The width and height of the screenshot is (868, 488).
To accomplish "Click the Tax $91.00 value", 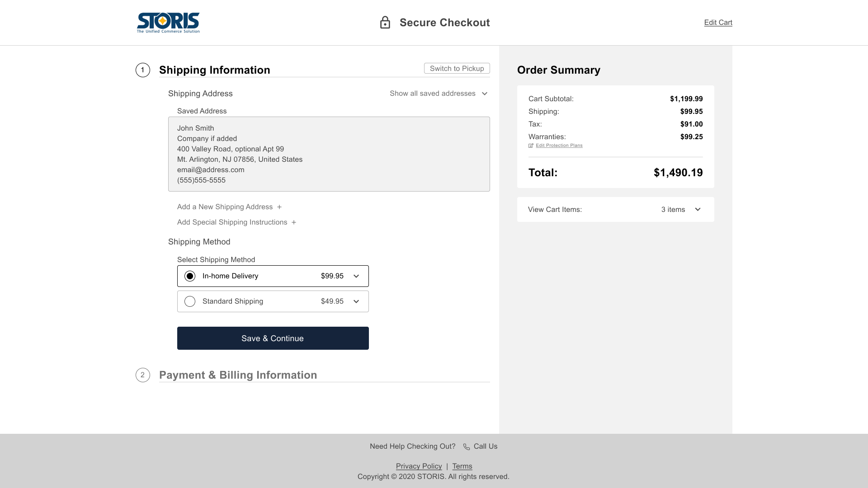I will [692, 124].
